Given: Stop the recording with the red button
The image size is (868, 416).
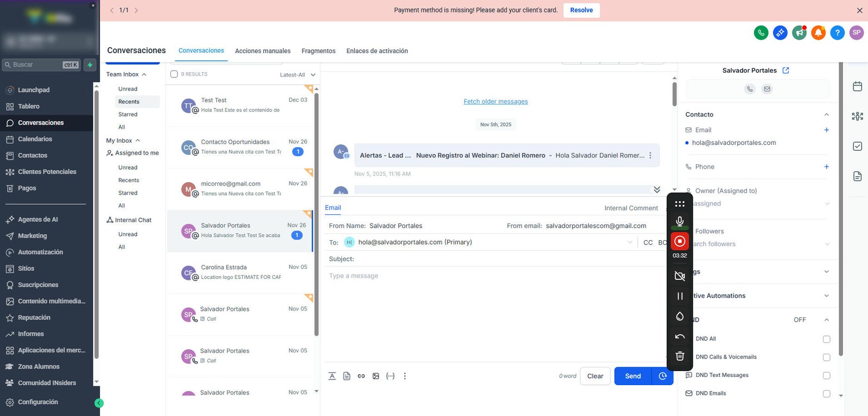Looking at the screenshot, I should tap(680, 241).
